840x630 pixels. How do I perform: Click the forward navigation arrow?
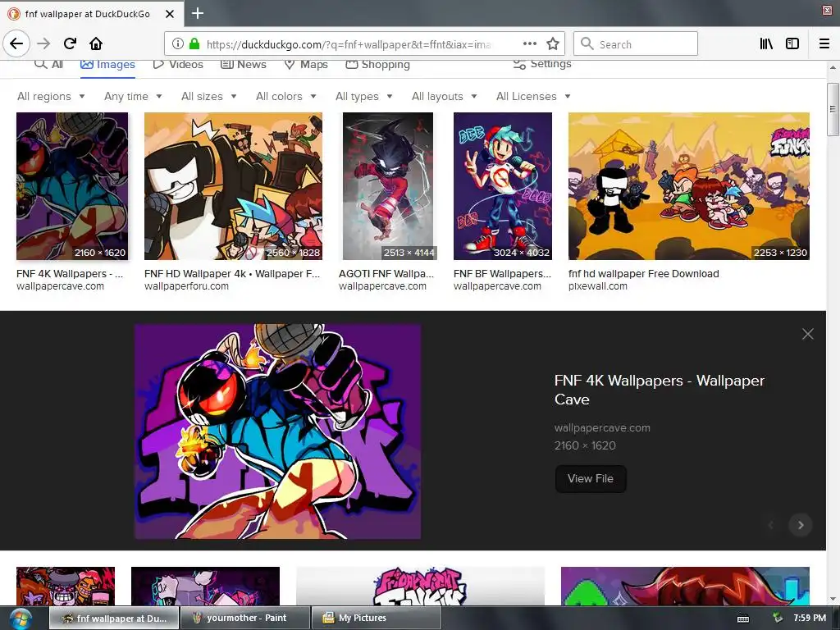[x=43, y=43]
